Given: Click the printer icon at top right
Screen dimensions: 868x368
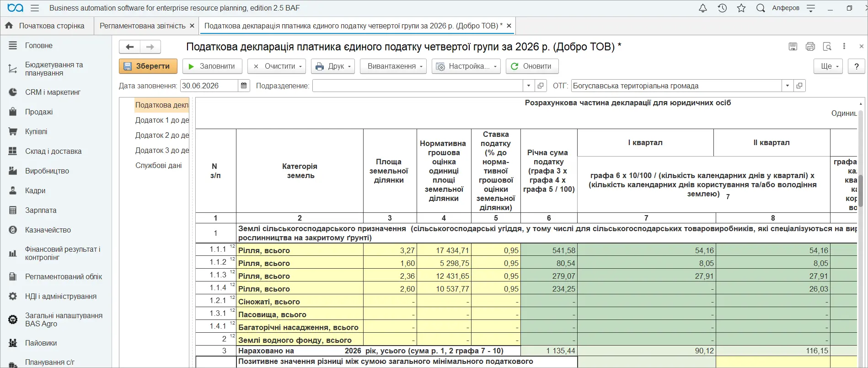Looking at the screenshot, I should coord(810,46).
